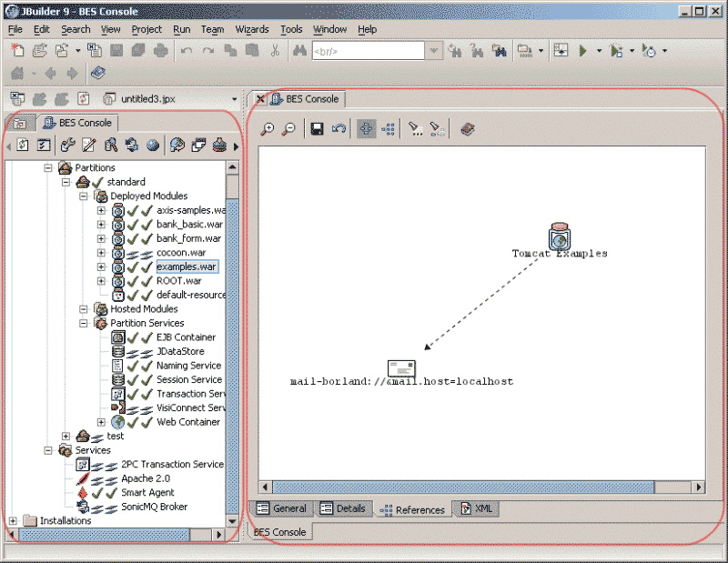Image resolution: width=728 pixels, height=563 pixels.
Task: Expand the Installations folder node
Action: click(x=14, y=521)
